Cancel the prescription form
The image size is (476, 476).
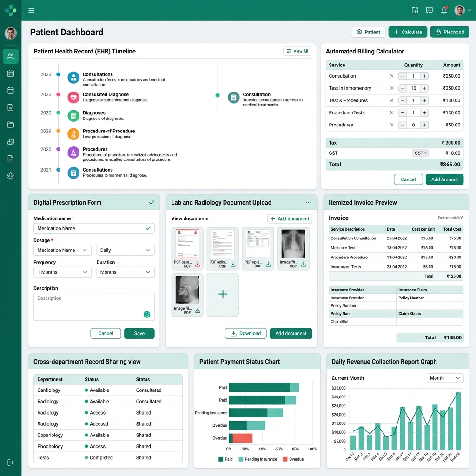click(106, 333)
